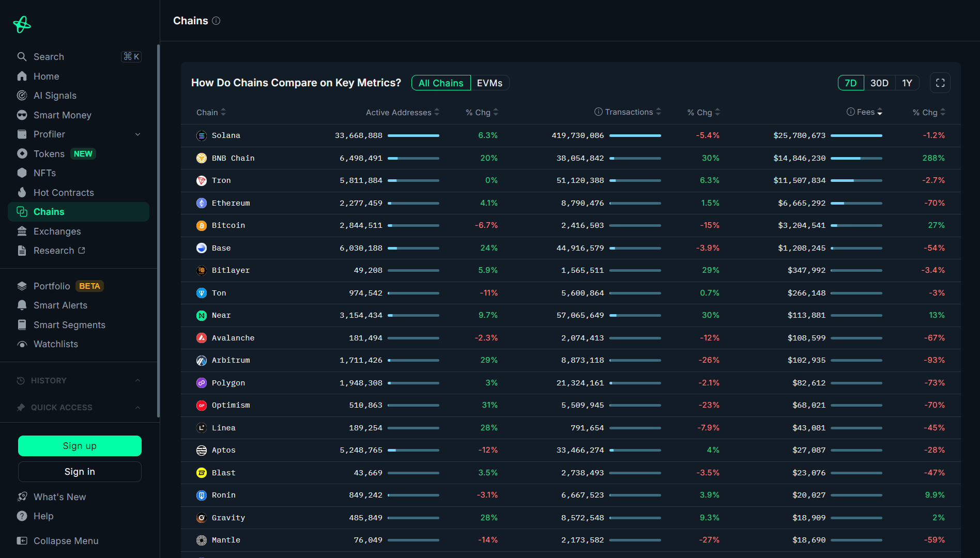Open Smart Alerts page
980x558 pixels.
coord(79,305)
